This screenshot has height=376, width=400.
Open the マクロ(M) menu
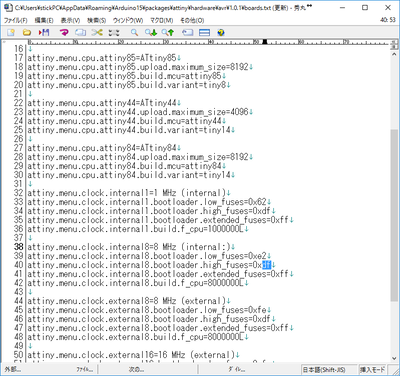(162, 20)
